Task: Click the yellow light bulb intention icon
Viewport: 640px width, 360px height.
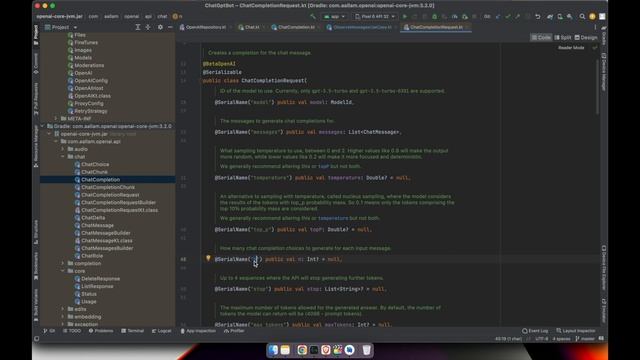Action: (208, 258)
